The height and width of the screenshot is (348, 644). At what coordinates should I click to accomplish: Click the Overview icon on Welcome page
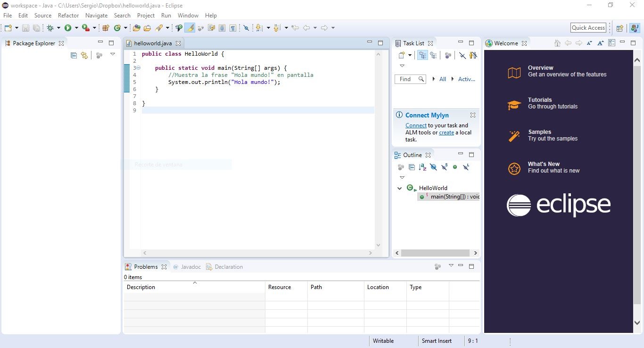coord(514,72)
